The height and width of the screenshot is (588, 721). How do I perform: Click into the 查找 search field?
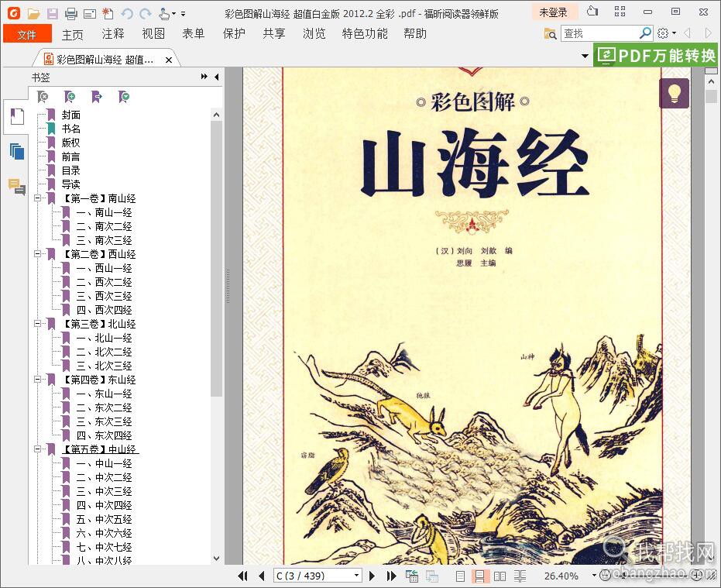pos(599,33)
